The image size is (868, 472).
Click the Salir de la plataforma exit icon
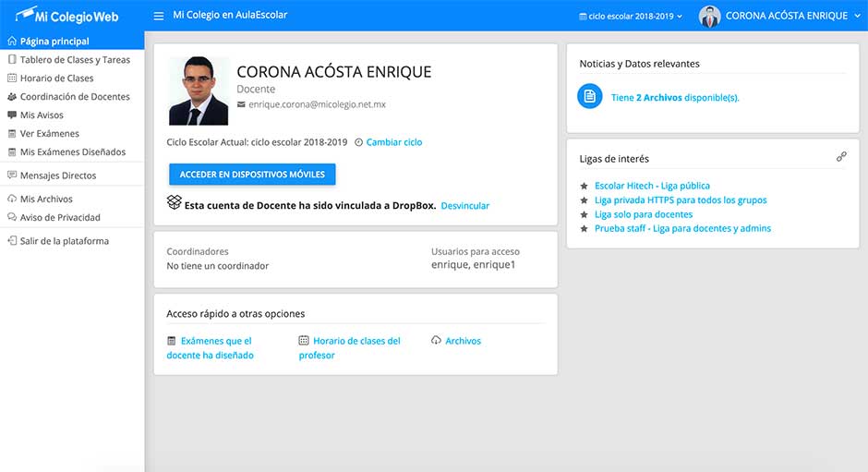click(12, 240)
